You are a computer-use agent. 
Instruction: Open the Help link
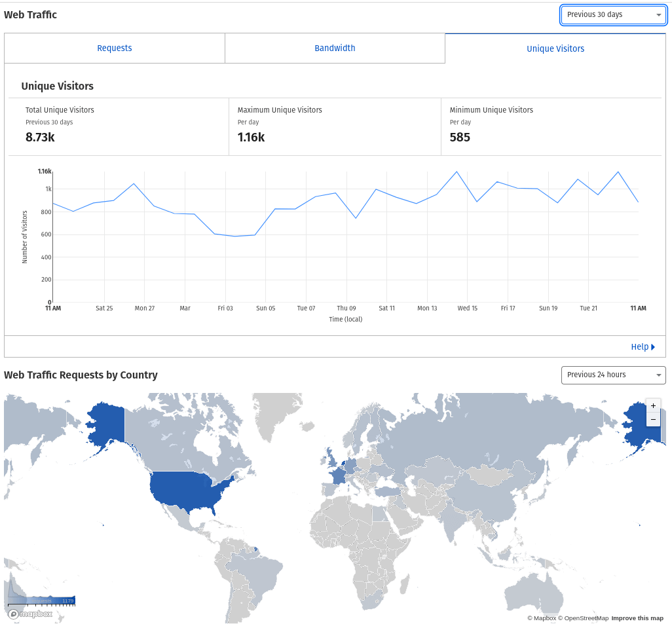pyautogui.click(x=639, y=347)
